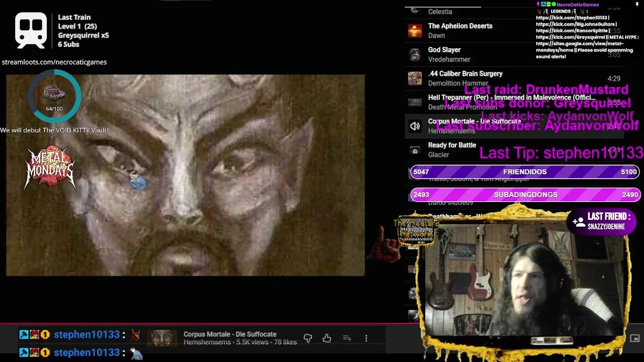Click the horns emote in first chat message
This screenshot has width=644, height=362.
[135, 335]
